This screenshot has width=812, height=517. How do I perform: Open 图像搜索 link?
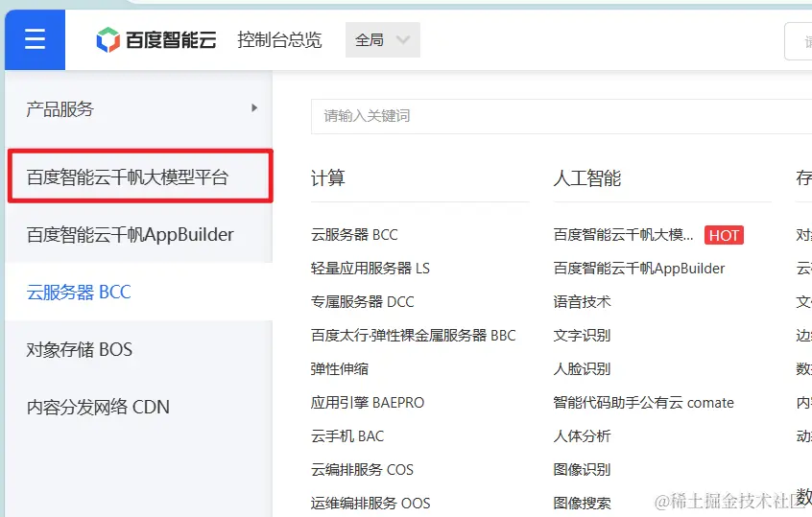point(582,503)
